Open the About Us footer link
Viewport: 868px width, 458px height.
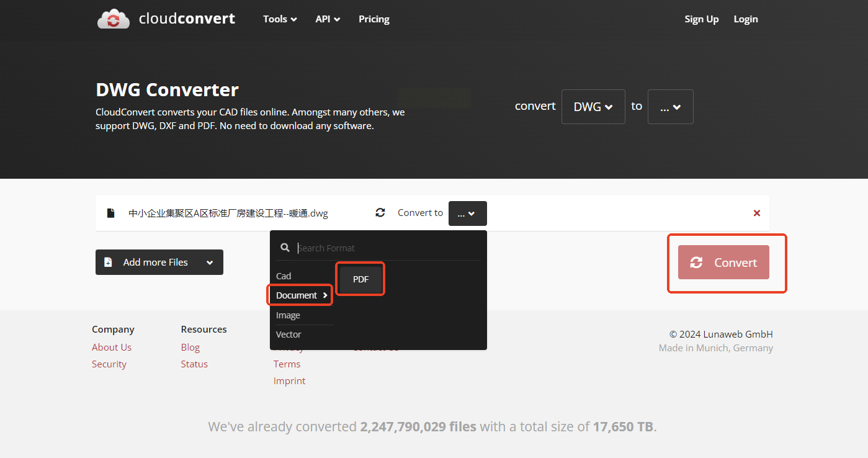112,348
